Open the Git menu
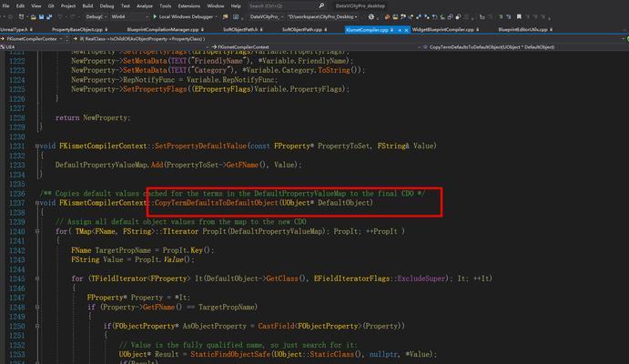 (51, 5)
